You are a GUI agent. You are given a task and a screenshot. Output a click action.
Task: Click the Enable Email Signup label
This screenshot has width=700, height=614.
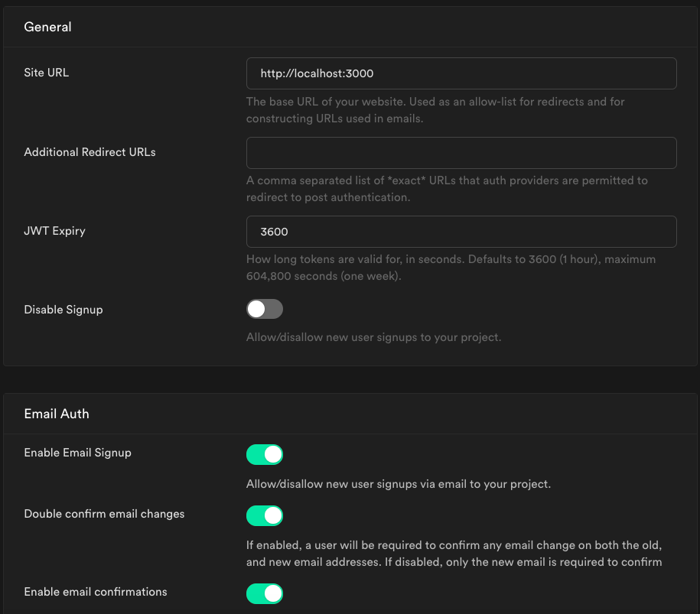78,453
